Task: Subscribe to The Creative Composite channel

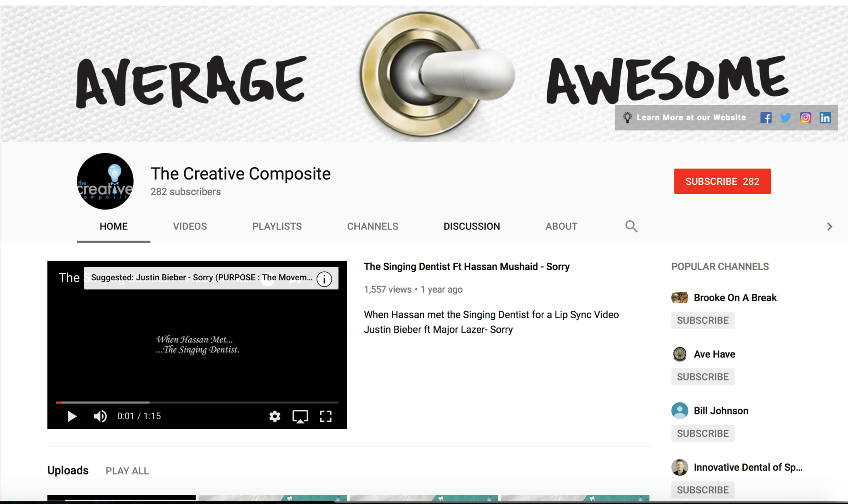Action: coord(722,181)
